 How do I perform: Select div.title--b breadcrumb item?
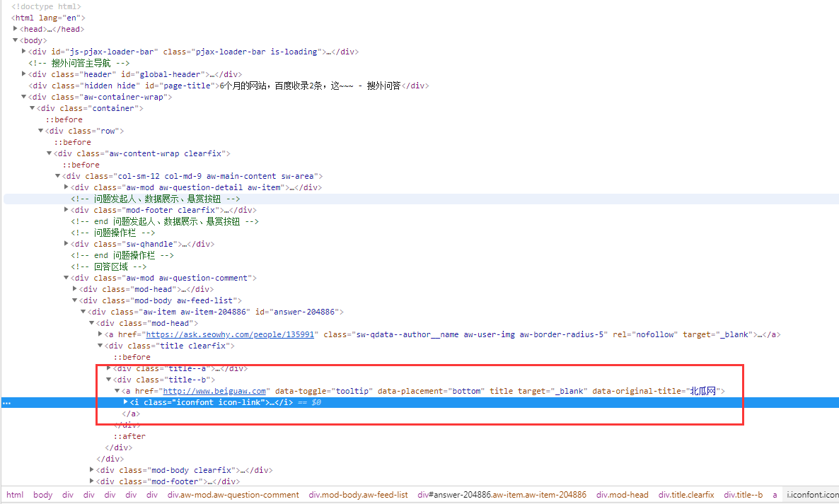[743, 495]
